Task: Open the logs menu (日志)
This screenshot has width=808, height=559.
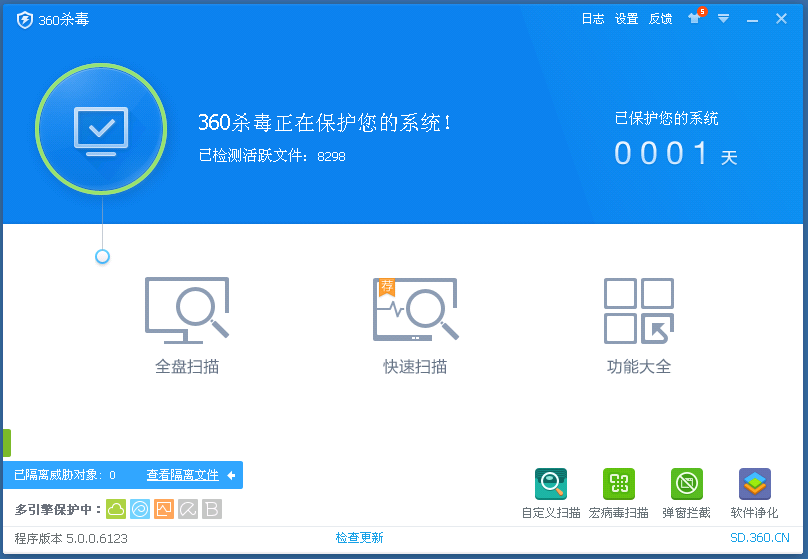Action: coord(593,19)
